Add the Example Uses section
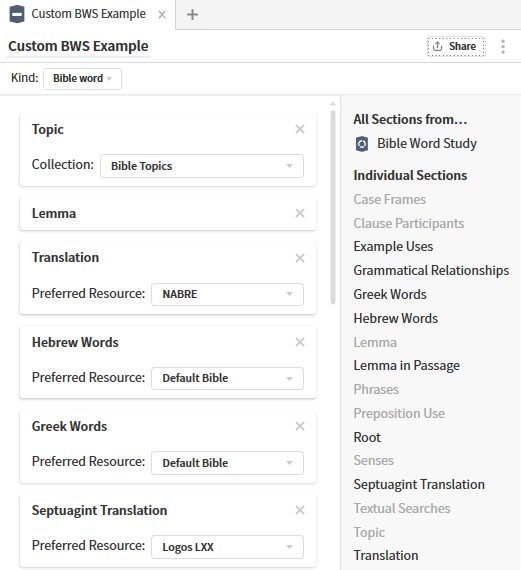The height and width of the screenshot is (570, 521). 393,246
